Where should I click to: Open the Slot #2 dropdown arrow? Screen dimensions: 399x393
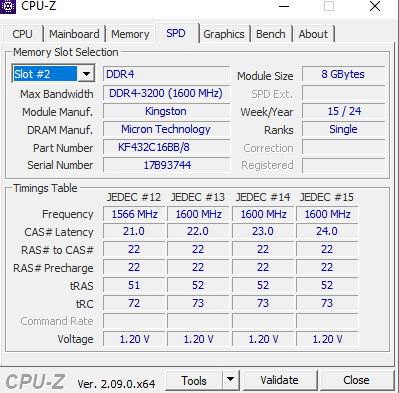(x=86, y=74)
